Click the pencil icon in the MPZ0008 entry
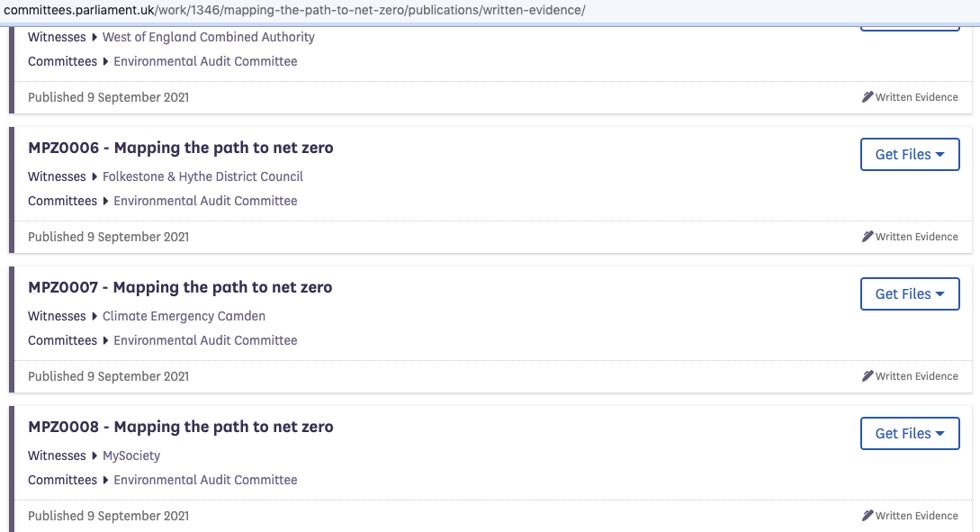The height and width of the screenshot is (532, 980). pyautogui.click(x=868, y=516)
